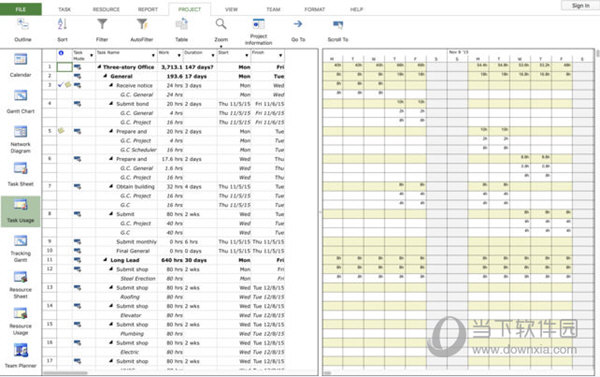Click the Submit monthly task name
Screen dimensions: 600x377
(x=136, y=242)
